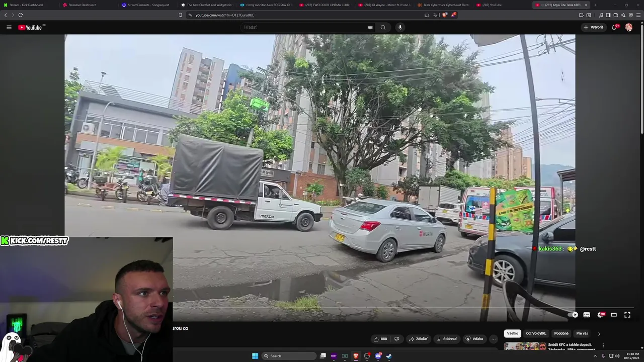Viewport: 644px width, 362px height.
Task: Open the YouTube account avatar menu
Action: (x=628, y=27)
